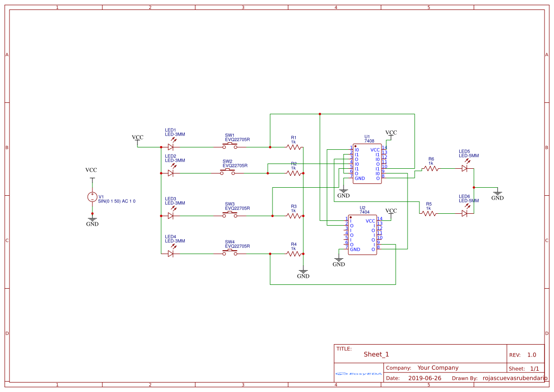Viewport: 554px width, 392px height.
Task: Click the junction dot between LED5 and LED6
Action: tap(474, 188)
